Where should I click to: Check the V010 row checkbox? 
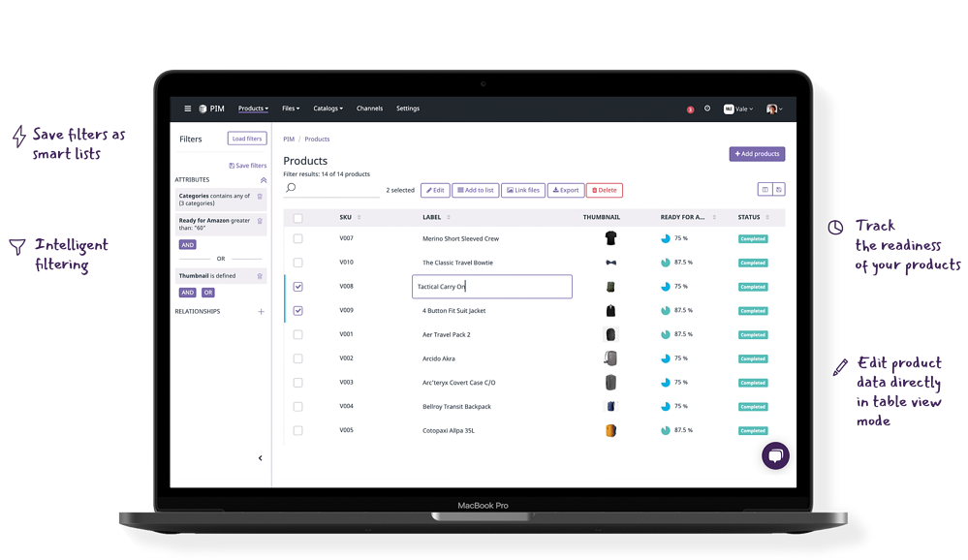pos(298,263)
